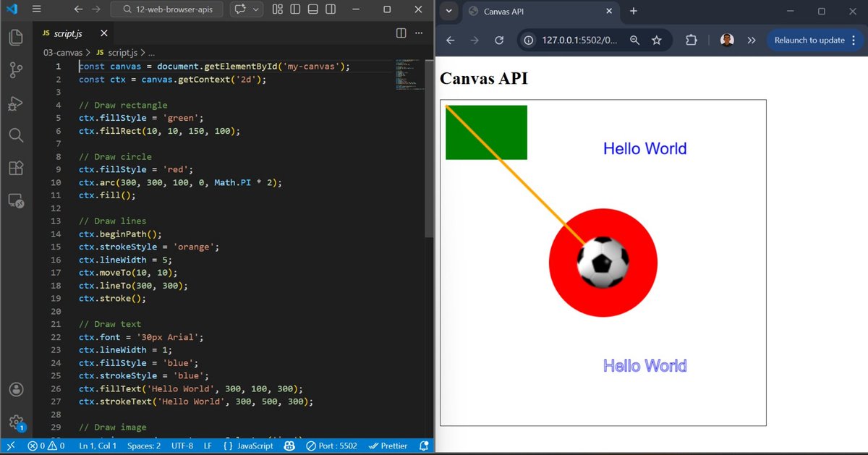Toggle the bottom panel

(312, 9)
